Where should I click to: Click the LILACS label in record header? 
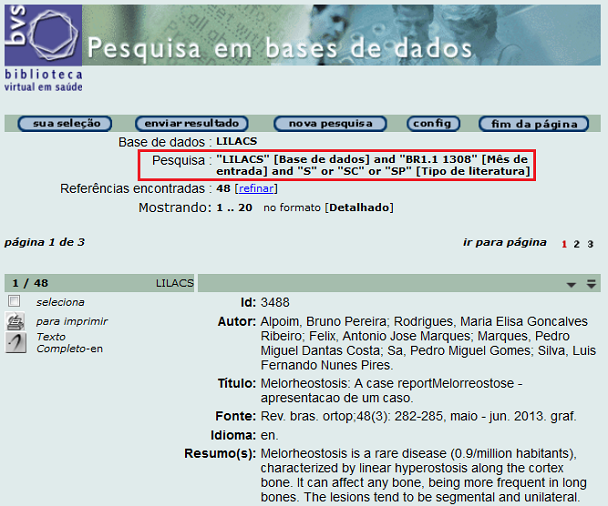(175, 283)
